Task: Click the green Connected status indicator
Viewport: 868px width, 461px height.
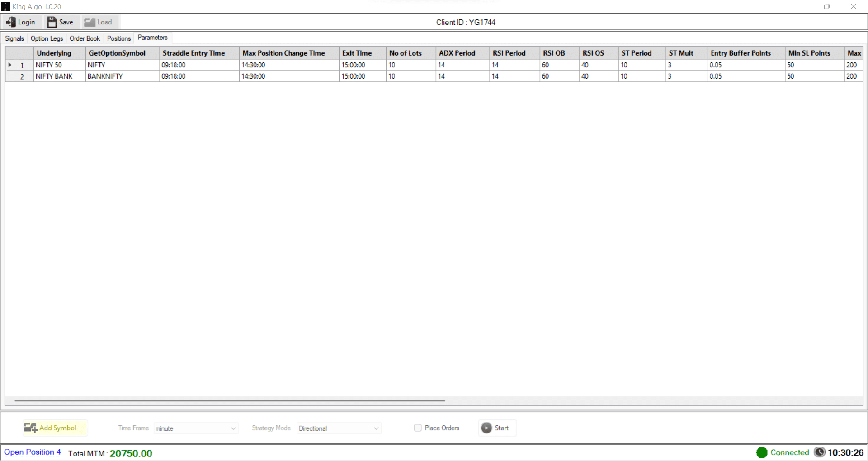Action: coord(762,452)
